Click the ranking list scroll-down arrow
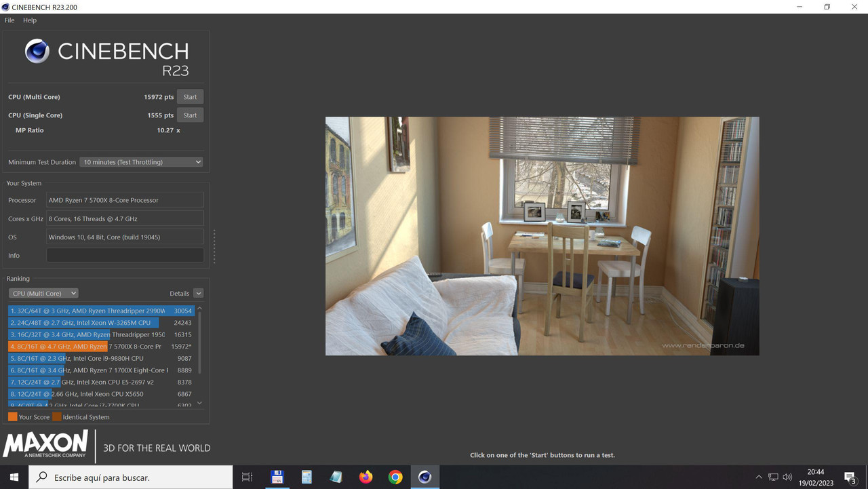The image size is (868, 489). click(x=199, y=403)
